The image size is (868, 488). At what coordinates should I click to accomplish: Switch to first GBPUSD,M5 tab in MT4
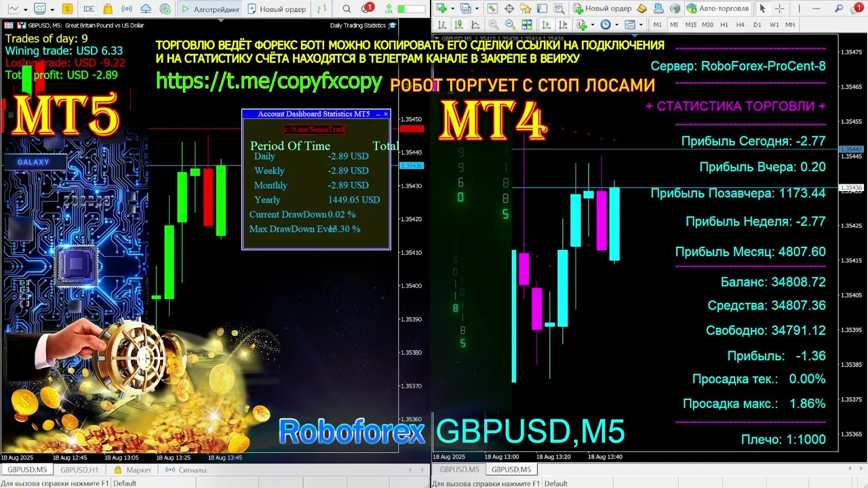[459, 470]
